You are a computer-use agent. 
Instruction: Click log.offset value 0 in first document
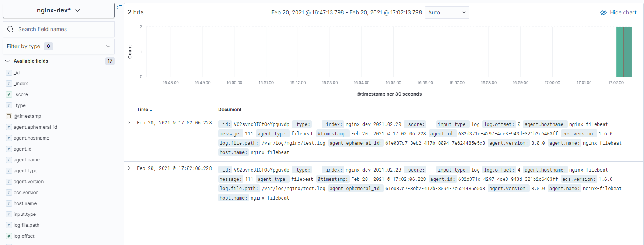pos(519,124)
